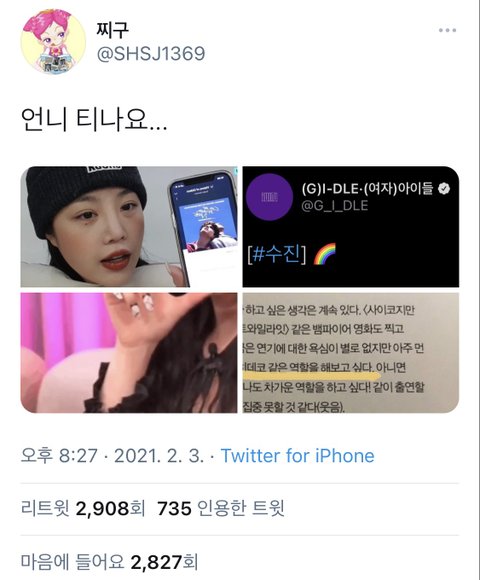Click the tweet text 언니 티나요...

pos(94,119)
